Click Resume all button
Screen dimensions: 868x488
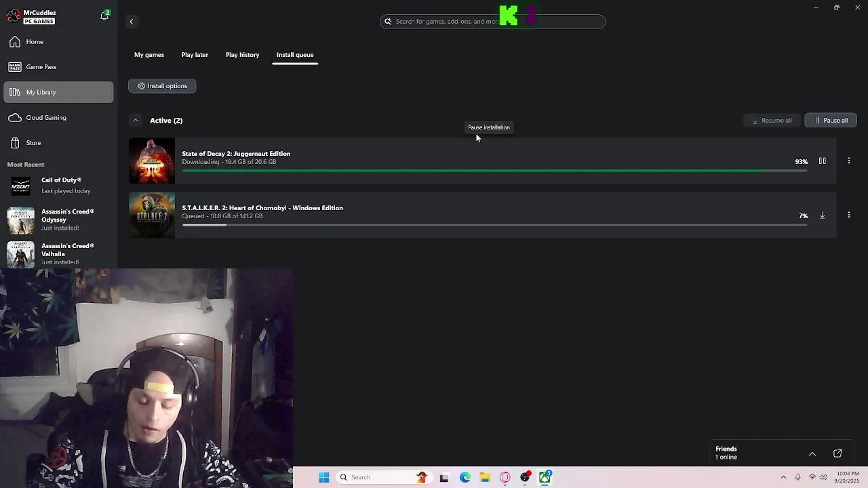coord(772,121)
